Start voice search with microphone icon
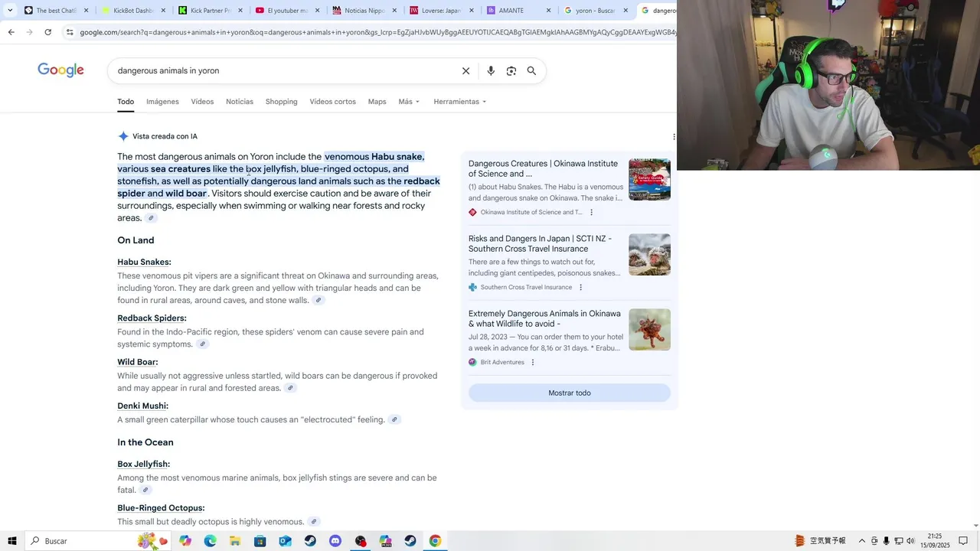This screenshot has height=551, width=980. point(491,71)
